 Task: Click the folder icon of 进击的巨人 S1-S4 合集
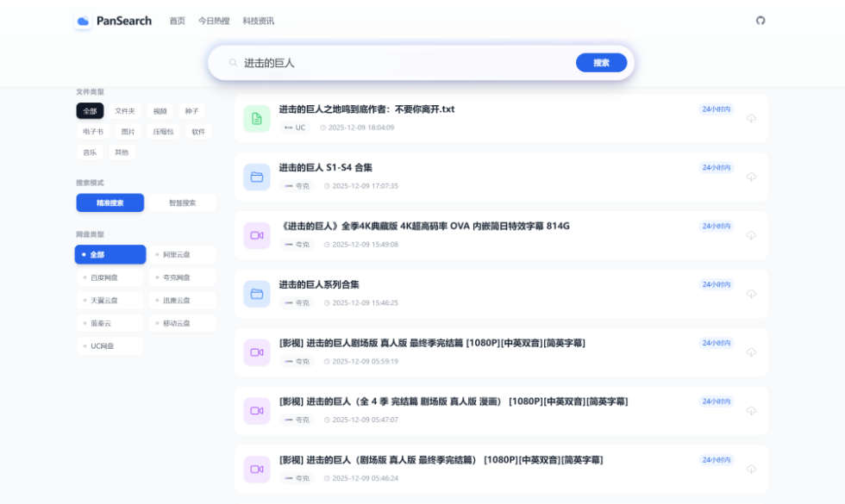tap(257, 177)
